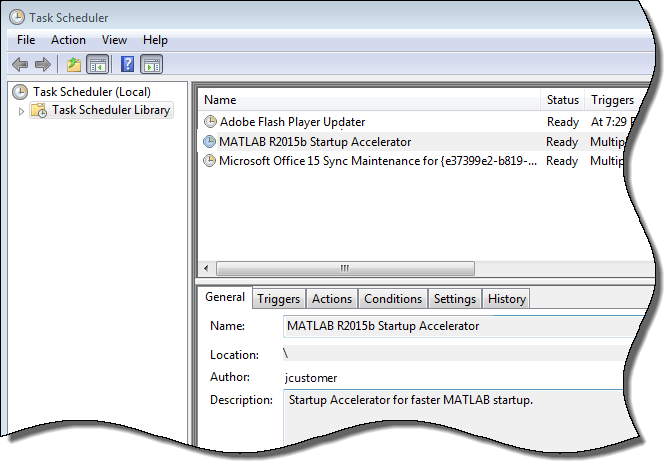Click the Task Scheduler Library folder icon
This screenshot has height=469, width=672.
39,110
